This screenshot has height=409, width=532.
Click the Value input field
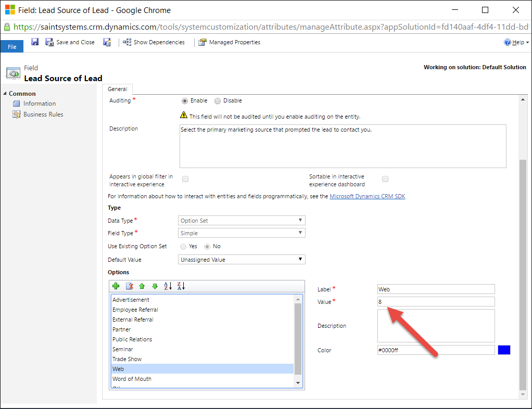click(436, 302)
